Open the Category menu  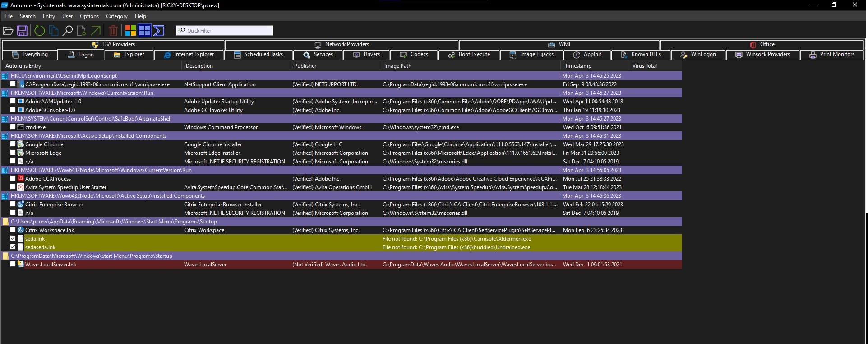click(117, 16)
